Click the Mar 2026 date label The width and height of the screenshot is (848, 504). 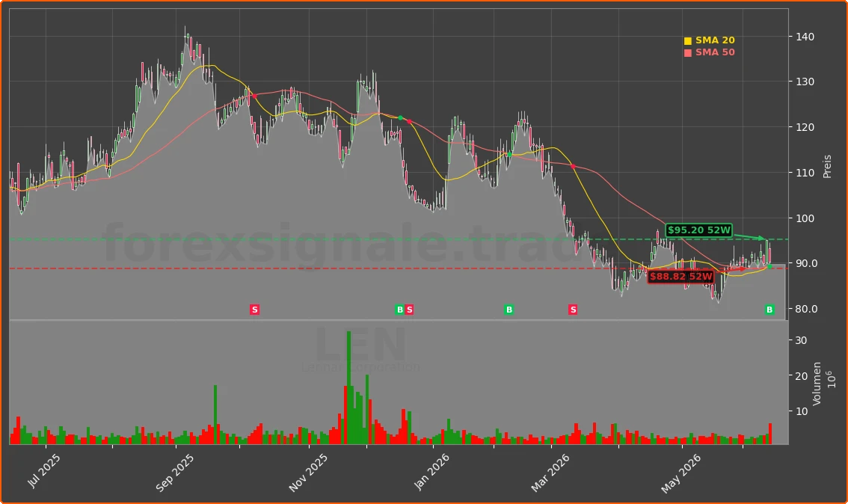[550, 473]
